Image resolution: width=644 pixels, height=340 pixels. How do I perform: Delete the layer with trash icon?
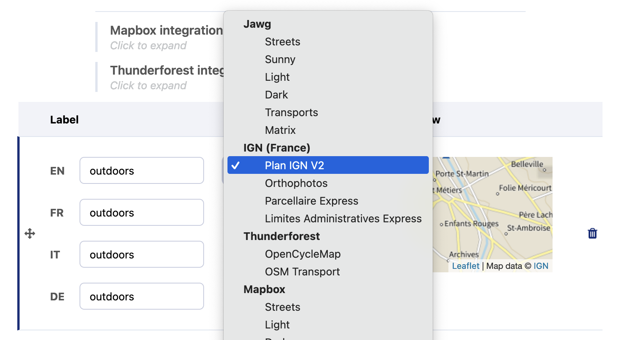click(592, 233)
